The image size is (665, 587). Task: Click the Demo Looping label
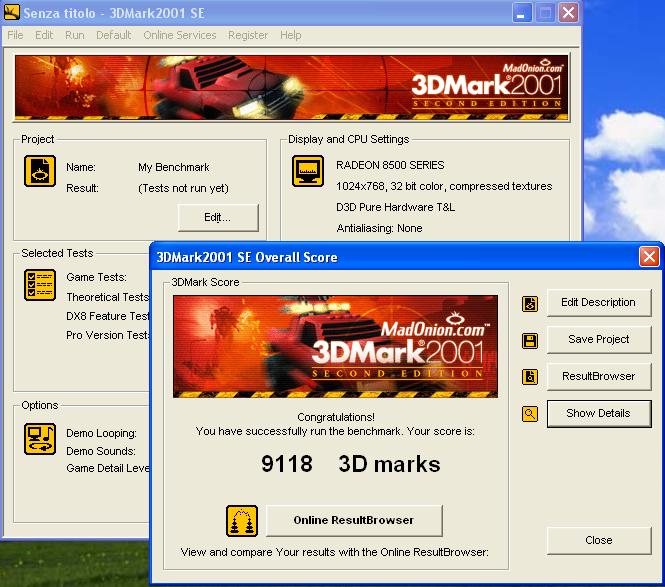(x=101, y=433)
